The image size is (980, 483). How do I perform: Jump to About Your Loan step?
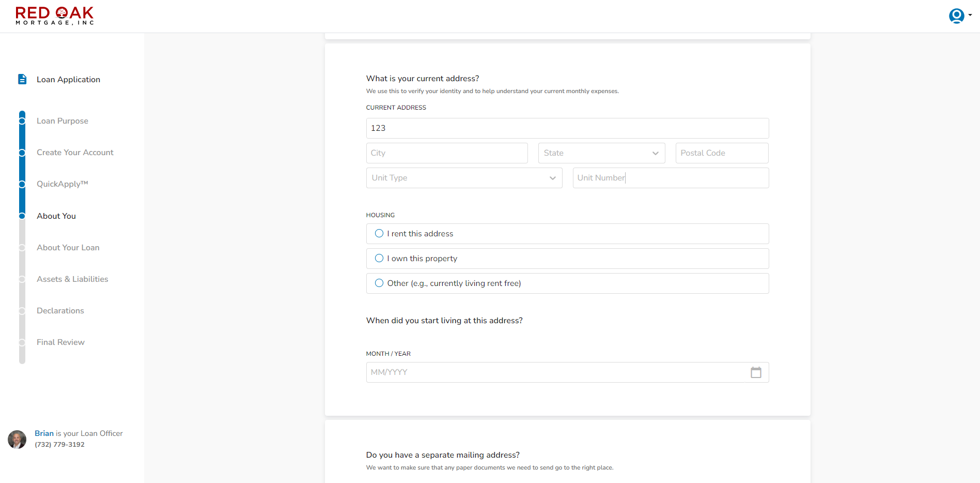(x=68, y=248)
